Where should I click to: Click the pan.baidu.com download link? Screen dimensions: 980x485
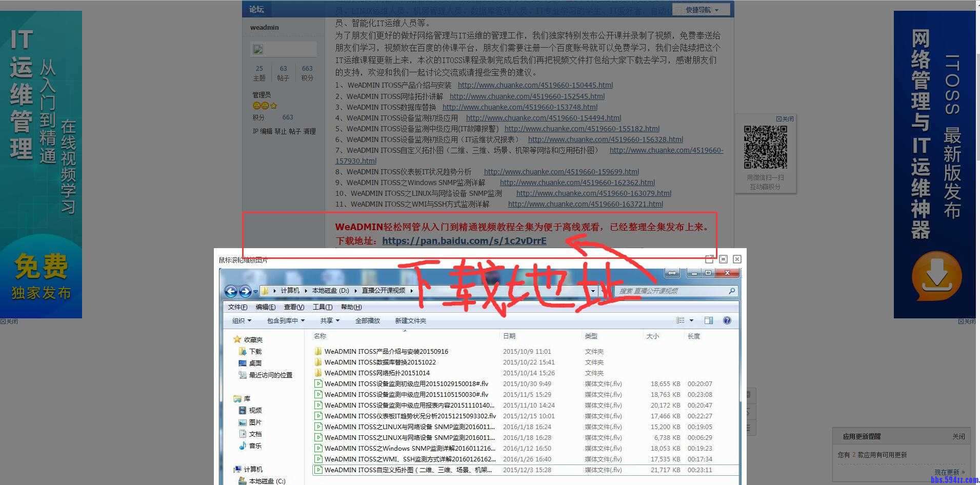[464, 241]
